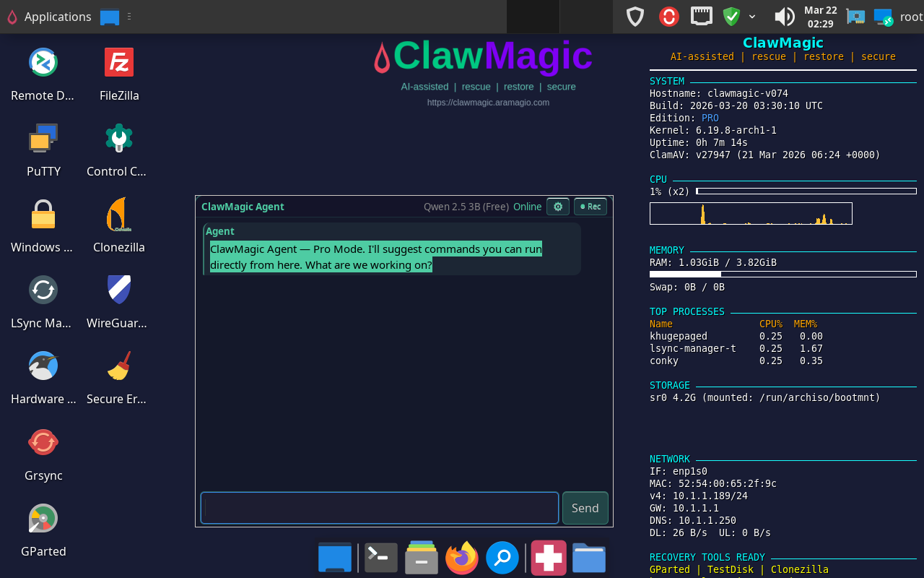Open Grsync from the desktop
The height and width of the screenshot is (578, 924).
point(43,442)
